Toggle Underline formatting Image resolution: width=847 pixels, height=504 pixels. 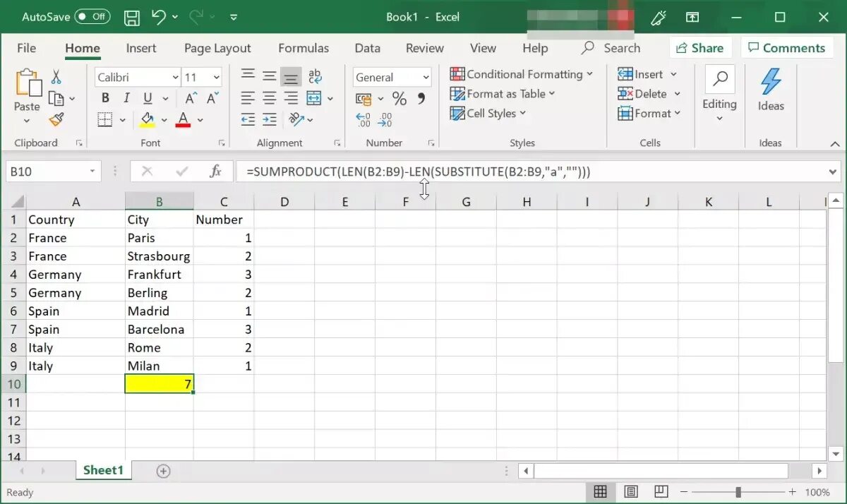(148, 98)
